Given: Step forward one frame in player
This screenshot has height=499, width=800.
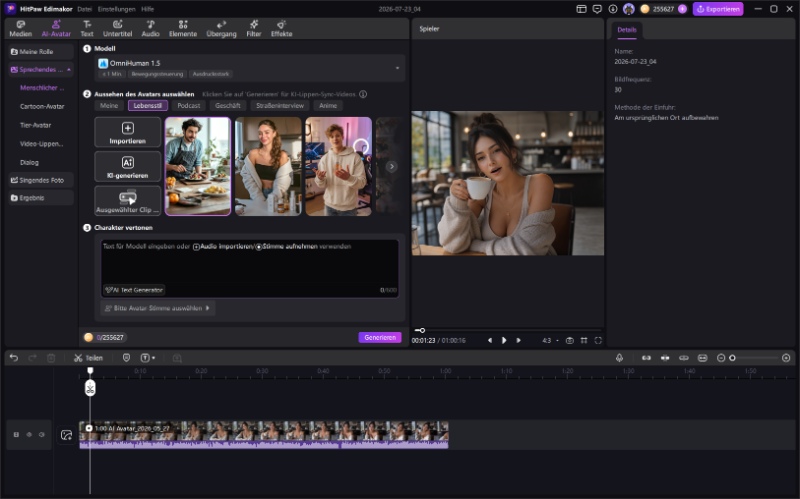Looking at the screenshot, I should [518, 340].
